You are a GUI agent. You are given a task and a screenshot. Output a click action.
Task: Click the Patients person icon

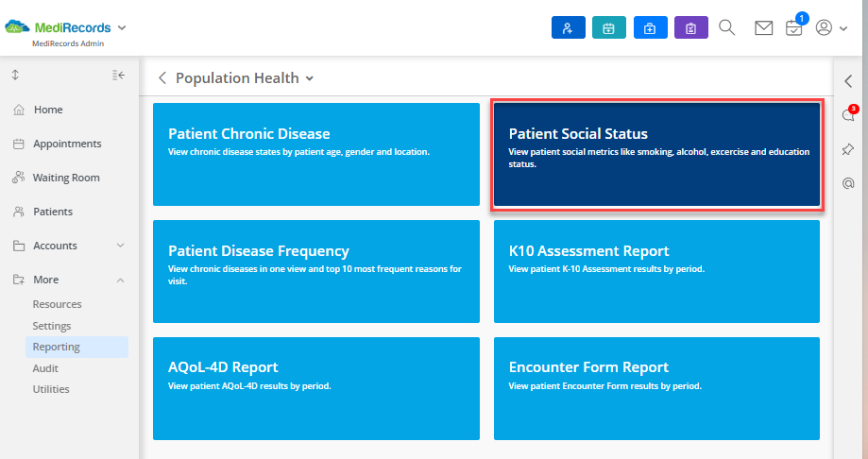point(19,212)
